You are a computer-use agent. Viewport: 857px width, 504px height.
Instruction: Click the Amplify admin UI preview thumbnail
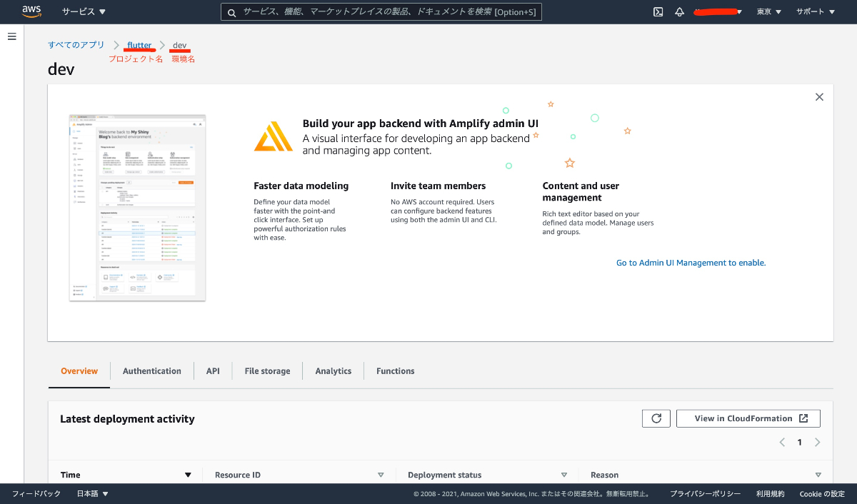(137, 208)
